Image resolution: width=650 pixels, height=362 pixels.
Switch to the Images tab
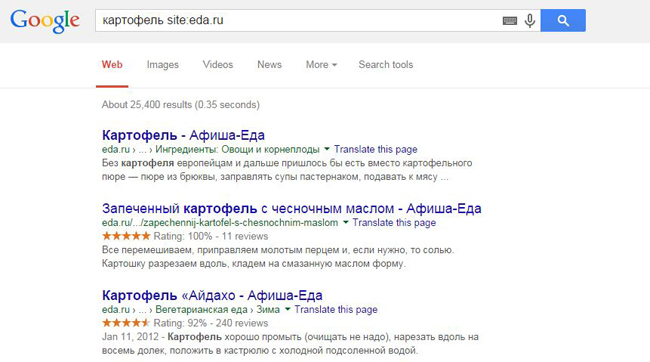coord(162,65)
